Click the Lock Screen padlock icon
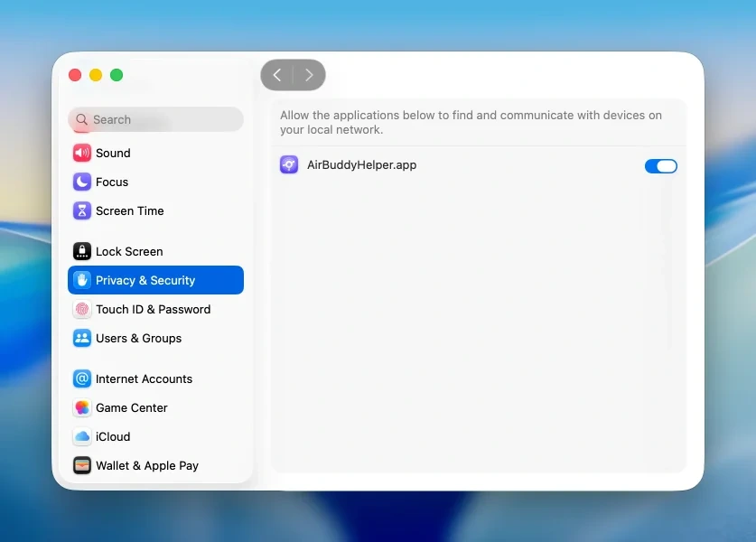 [x=82, y=251]
